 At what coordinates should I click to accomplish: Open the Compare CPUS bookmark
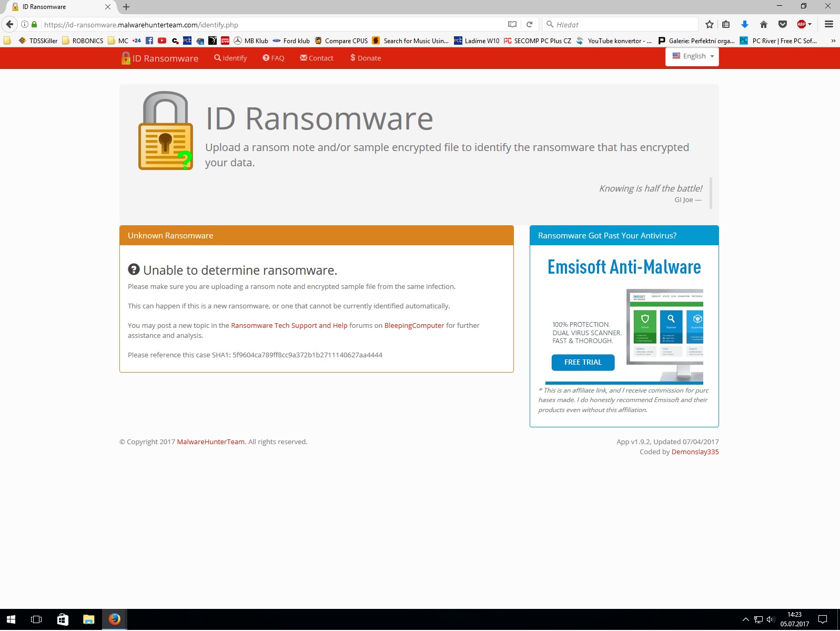pos(341,41)
